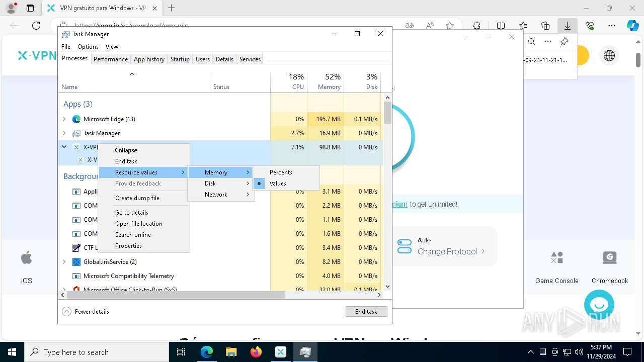Choose Open file location in context menu
Image resolution: width=644 pixels, height=362 pixels.
143,224
